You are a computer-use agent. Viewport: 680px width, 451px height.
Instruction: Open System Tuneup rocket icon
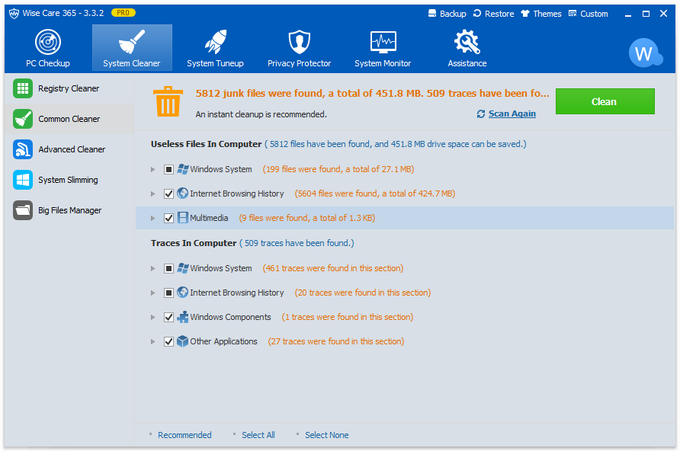tap(216, 42)
